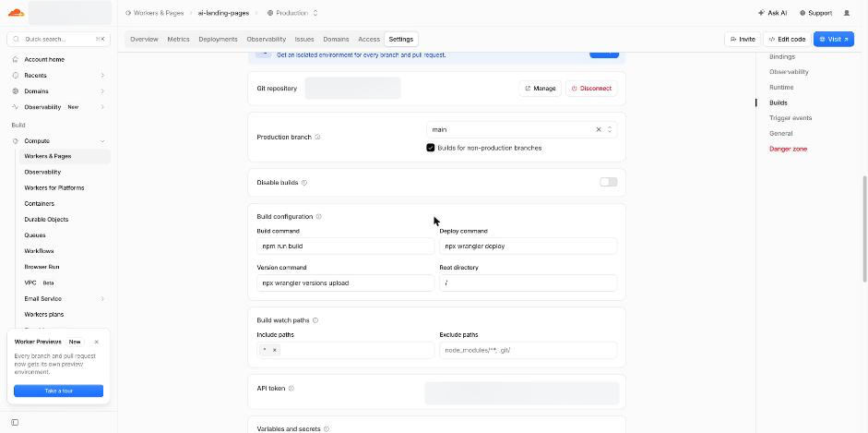Image resolution: width=868 pixels, height=433 pixels.
Task: Click the Account home icon
Action: click(16, 59)
